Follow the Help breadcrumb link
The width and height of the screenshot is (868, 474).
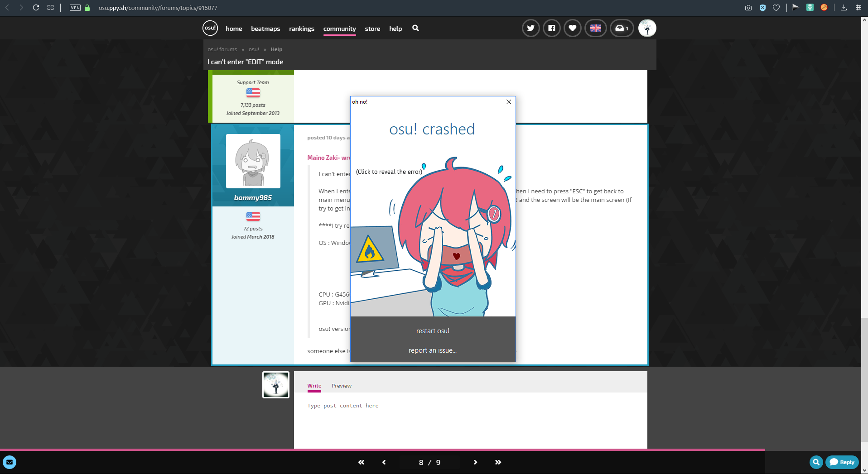coord(276,49)
